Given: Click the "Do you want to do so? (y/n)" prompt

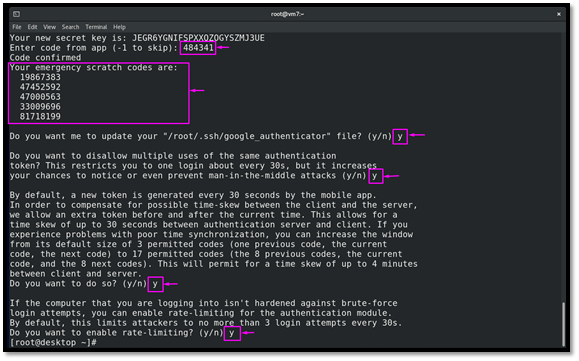Looking at the screenshot, I should coord(78,283).
